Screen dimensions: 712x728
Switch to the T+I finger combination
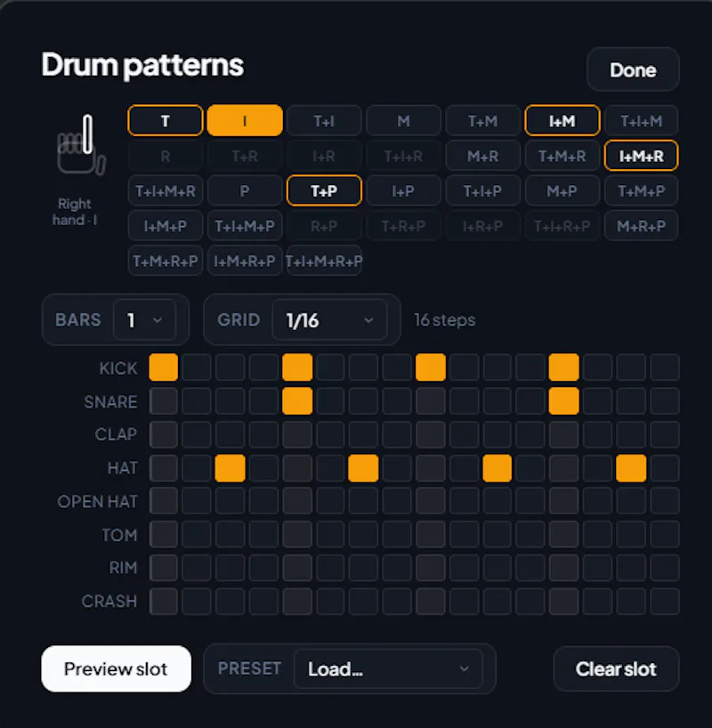(324, 121)
